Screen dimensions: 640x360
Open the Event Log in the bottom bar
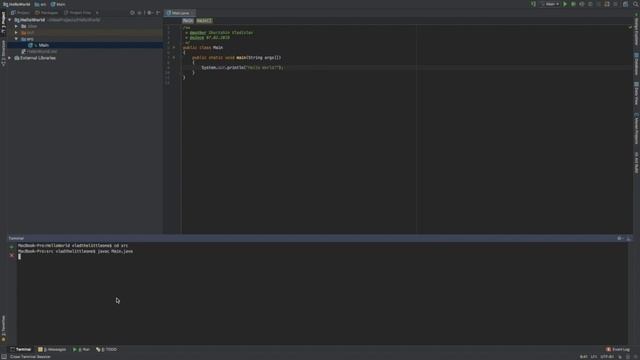[618, 349]
